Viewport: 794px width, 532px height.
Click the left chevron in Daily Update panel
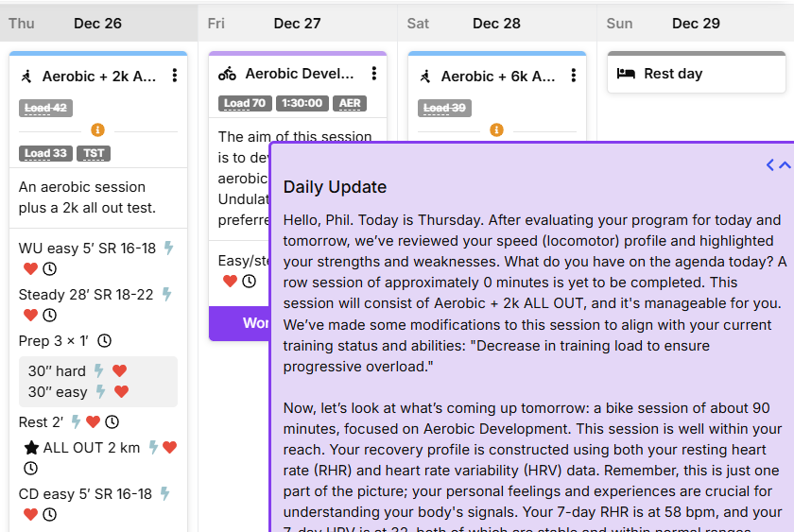[770, 165]
